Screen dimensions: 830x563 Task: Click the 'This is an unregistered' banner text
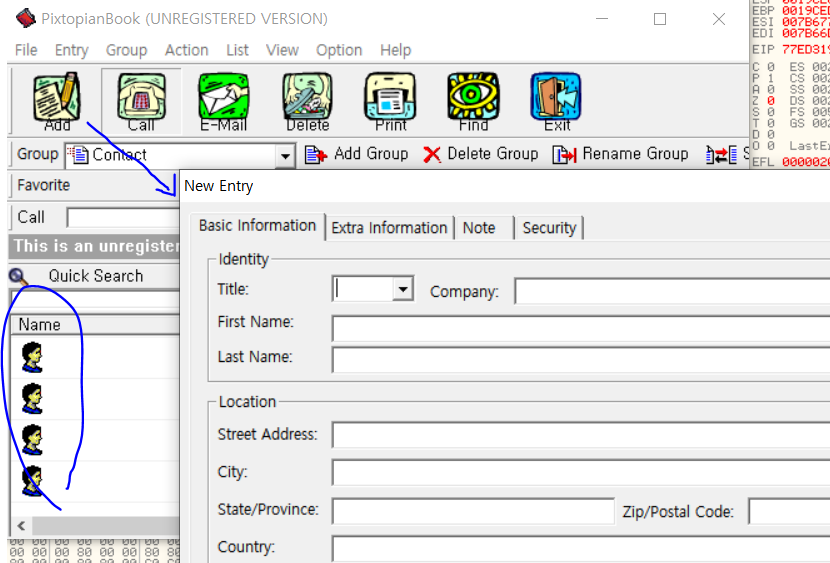(97, 246)
